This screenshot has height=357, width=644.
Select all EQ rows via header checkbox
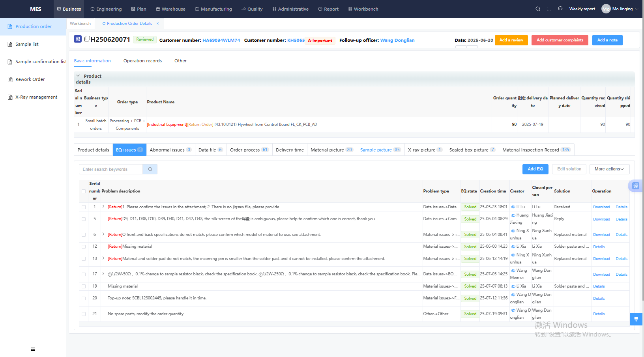[x=84, y=191]
